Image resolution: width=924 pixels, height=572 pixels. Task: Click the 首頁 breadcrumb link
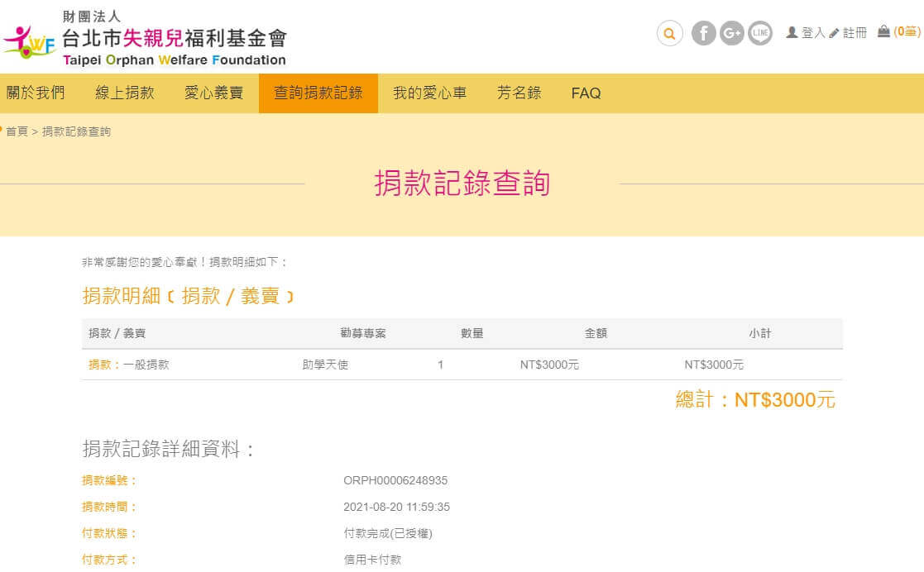pyautogui.click(x=17, y=131)
